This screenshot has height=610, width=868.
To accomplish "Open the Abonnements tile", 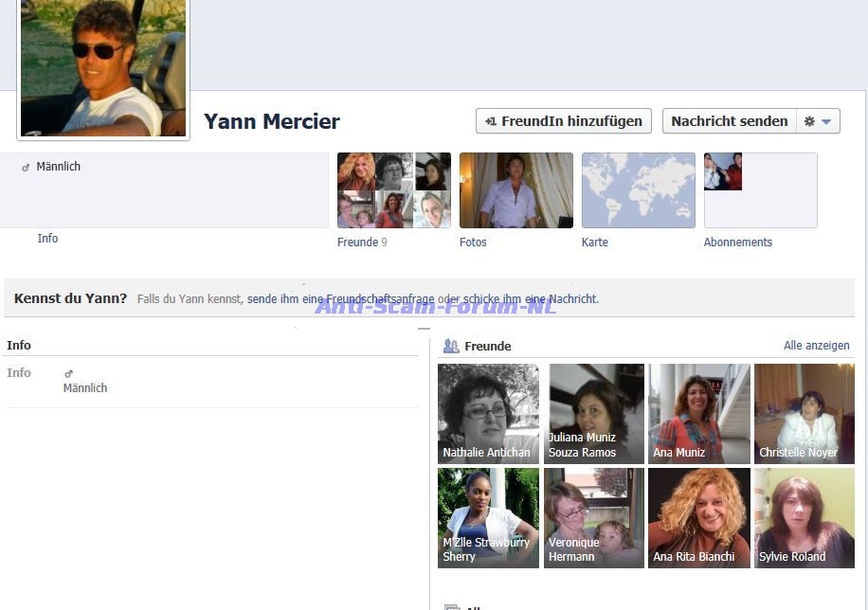I will (x=760, y=190).
